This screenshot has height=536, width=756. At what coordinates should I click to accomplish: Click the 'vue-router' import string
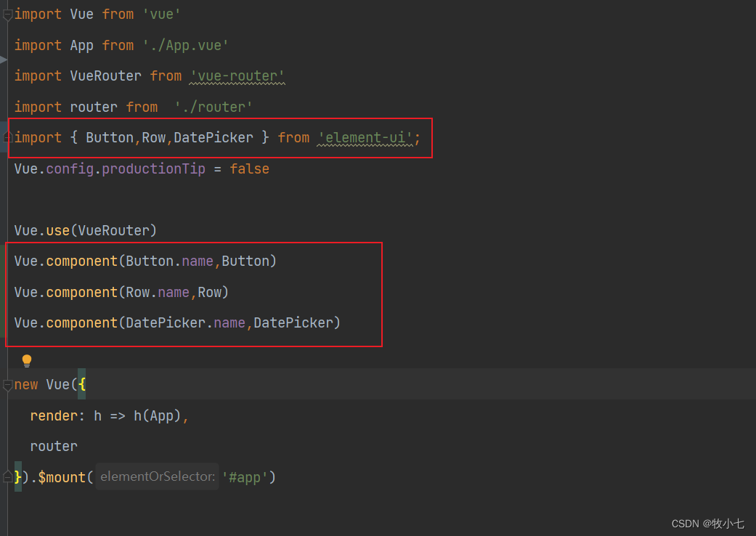pyautogui.click(x=237, y=76)
